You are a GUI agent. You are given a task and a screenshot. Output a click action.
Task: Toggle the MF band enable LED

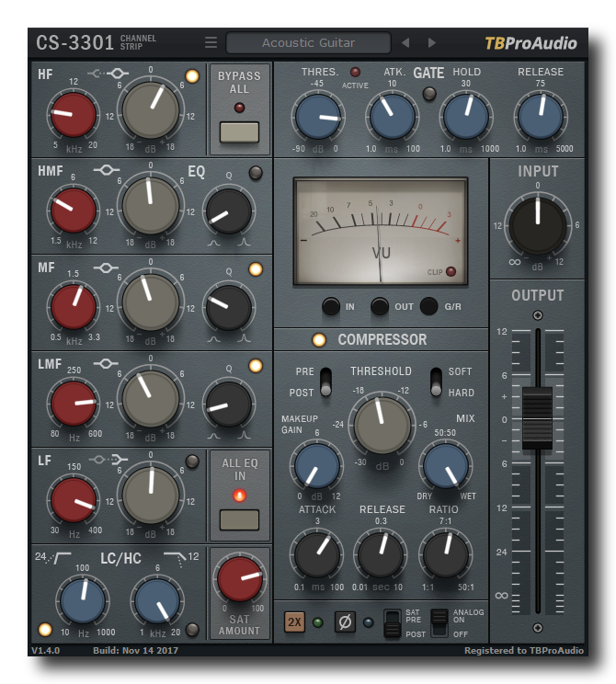pyautogui.click(x=256, y=269)
